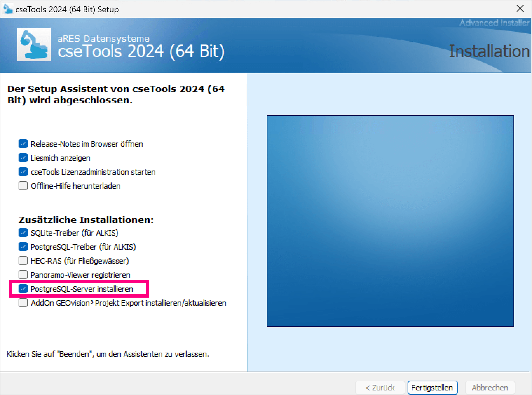
Task: Click the Installation header label
Action: 489,51
